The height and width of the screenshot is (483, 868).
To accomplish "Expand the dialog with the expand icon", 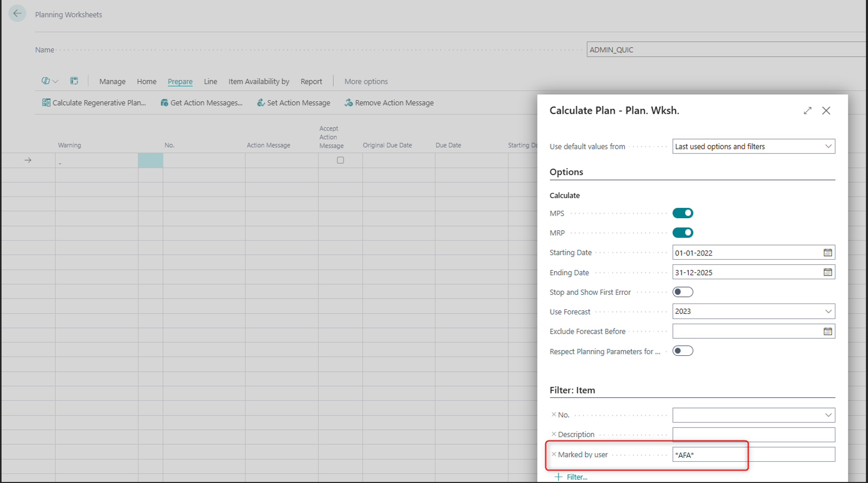I will [x=807, y=111].
